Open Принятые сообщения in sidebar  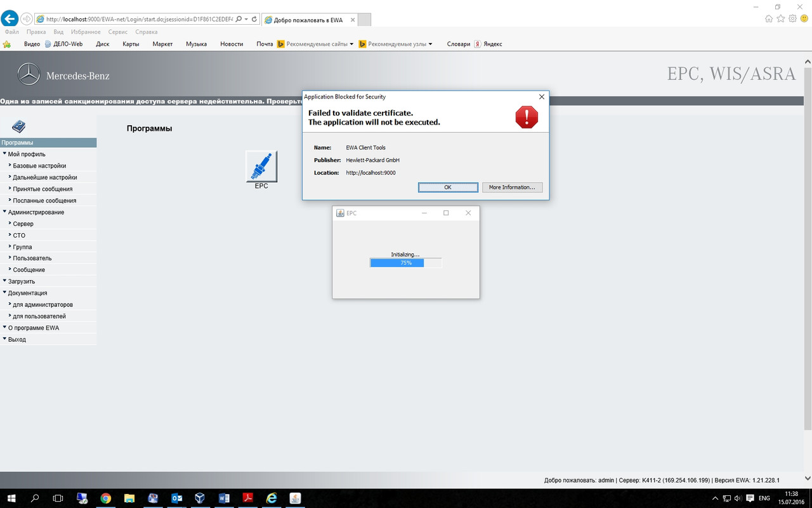pos(43,189)
